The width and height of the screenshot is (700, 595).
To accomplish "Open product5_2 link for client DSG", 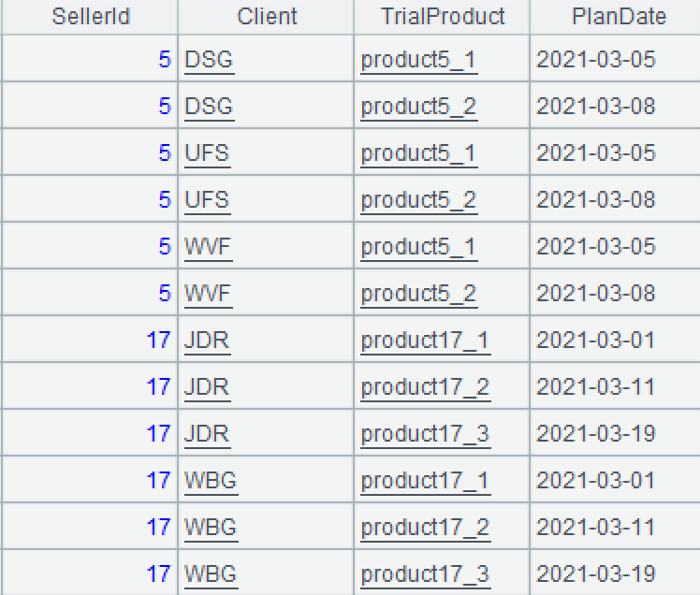I will tap(418, 107).
